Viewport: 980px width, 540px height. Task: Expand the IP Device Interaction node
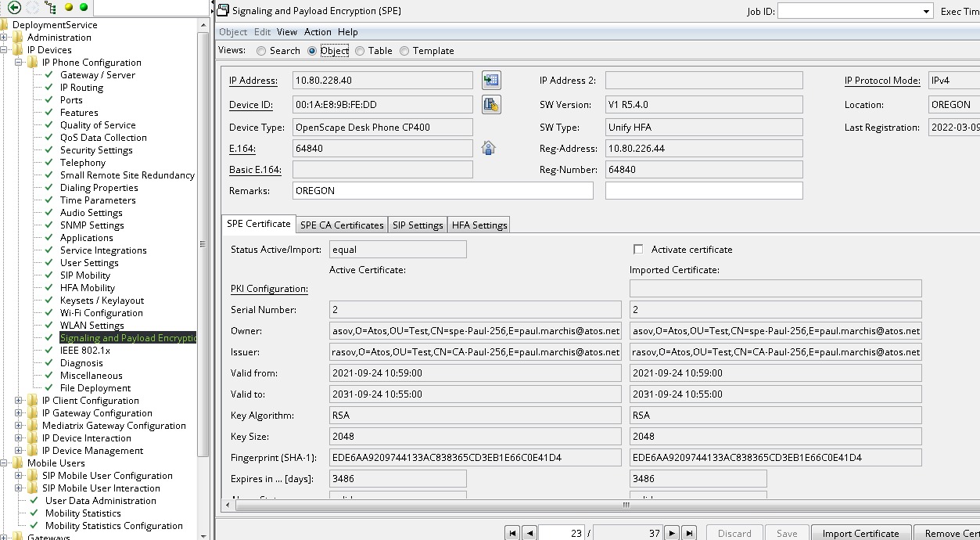[19, 438]
